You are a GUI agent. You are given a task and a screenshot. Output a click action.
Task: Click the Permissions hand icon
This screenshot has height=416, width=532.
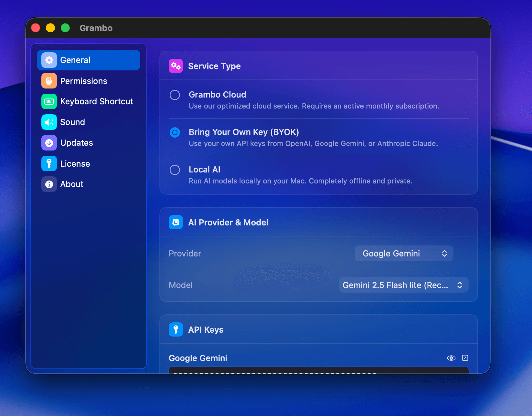[x=49, y=81]
